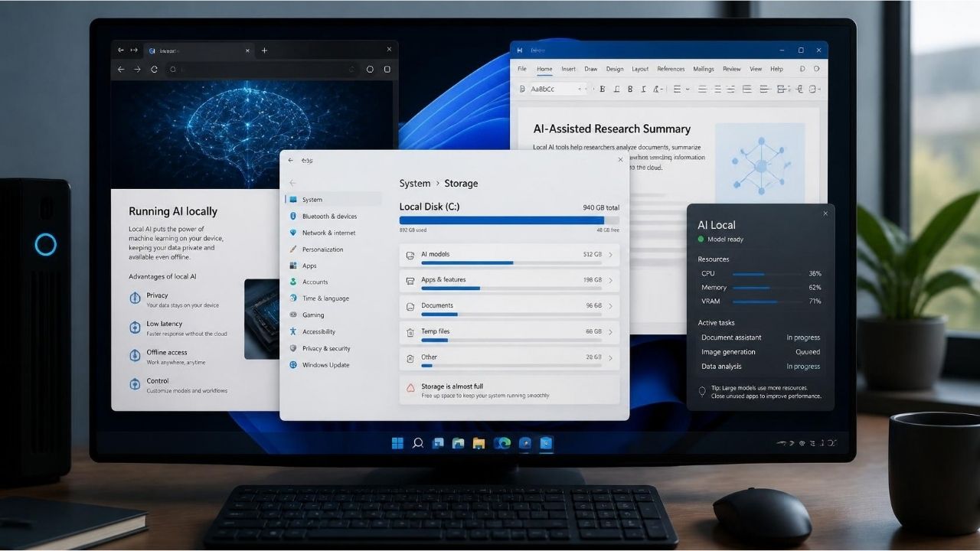This screenshot has height=551, width=980.
Task: Select the Image generation task in AI Local
Action: click(760, 352)
